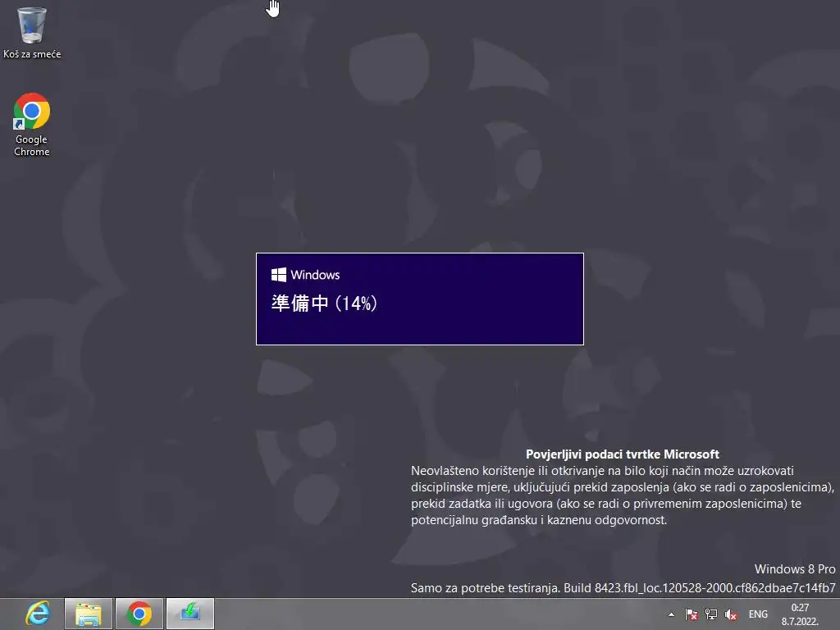Show hidden tray icons arrow
Screen dimensions: 840x630
coord(671,614)
